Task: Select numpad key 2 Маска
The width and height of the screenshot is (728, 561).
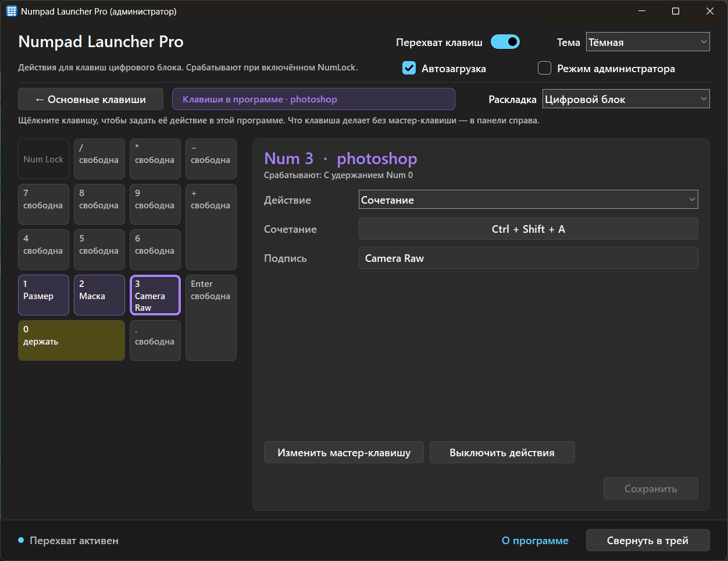Action: pos(99,295)
